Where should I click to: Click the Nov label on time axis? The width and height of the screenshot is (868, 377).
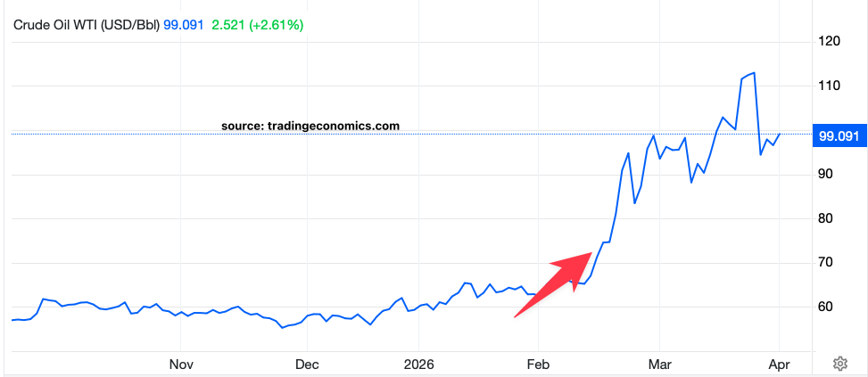tap(181, 364)
